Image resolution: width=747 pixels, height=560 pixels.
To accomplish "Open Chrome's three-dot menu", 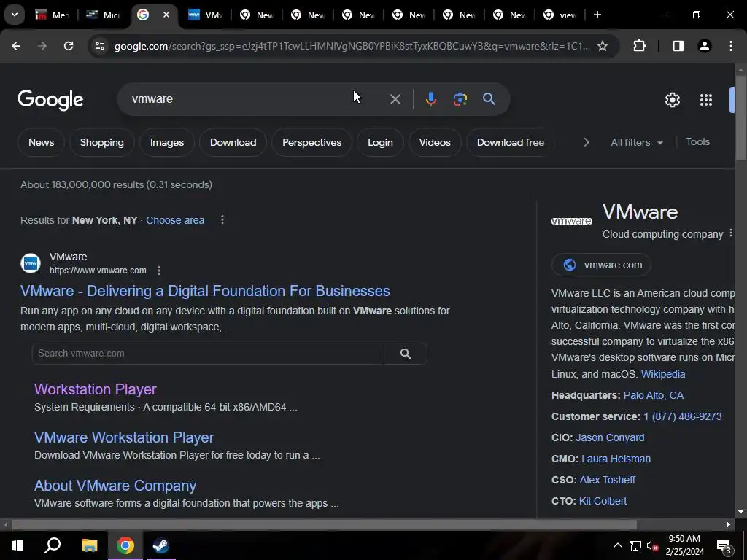I will pyautogui.click(x=731, y=46).
